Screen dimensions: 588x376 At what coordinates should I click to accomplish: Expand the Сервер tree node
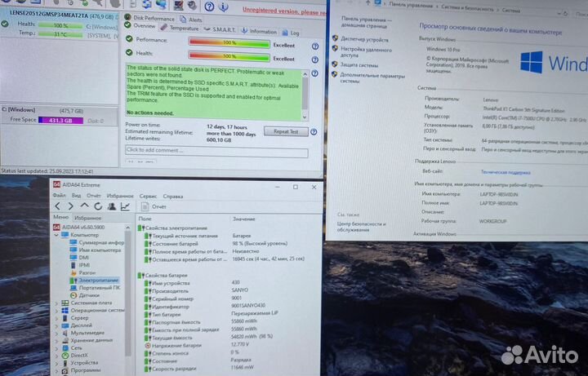(x=56, y=318)
